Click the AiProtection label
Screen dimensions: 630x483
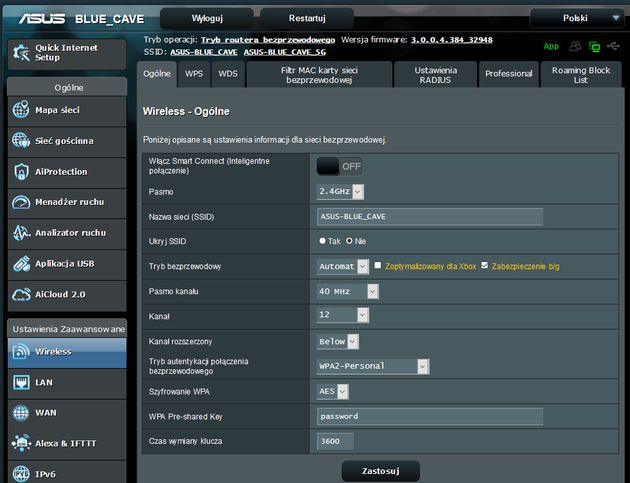61,172
